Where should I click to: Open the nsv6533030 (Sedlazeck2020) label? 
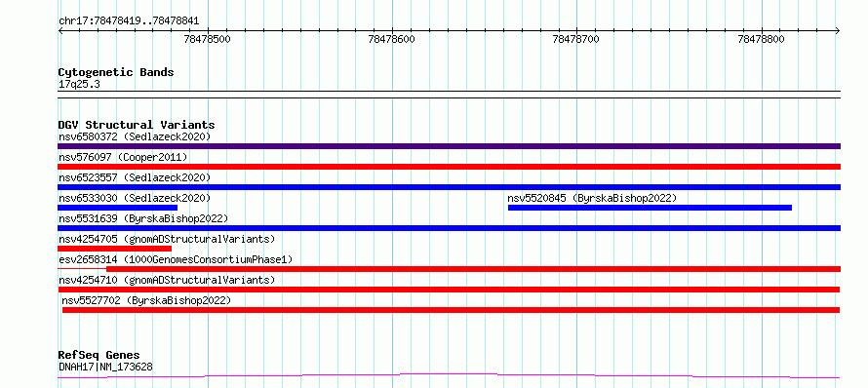[x=135, y=198]
